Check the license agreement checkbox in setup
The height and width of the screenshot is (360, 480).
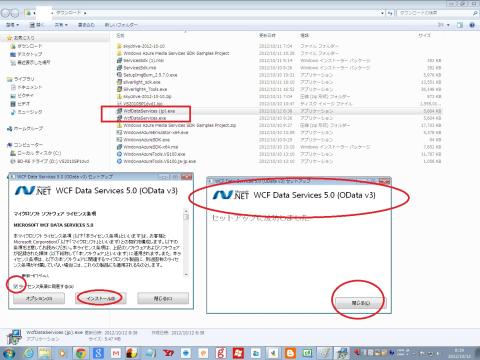click(15, 286)
